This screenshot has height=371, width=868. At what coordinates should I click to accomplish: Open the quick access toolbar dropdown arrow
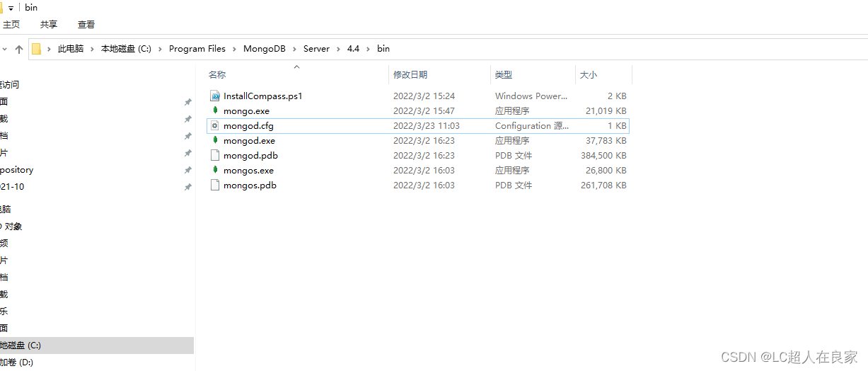(11, 8)
